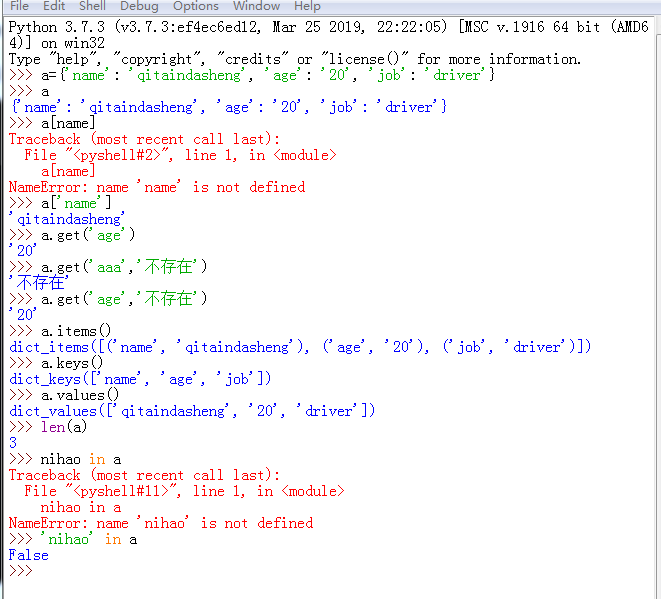This screenshot has width=661, height=599.
Task: Click the first 'Traceback (most recent call last):' line
Action: pos(144,139)
